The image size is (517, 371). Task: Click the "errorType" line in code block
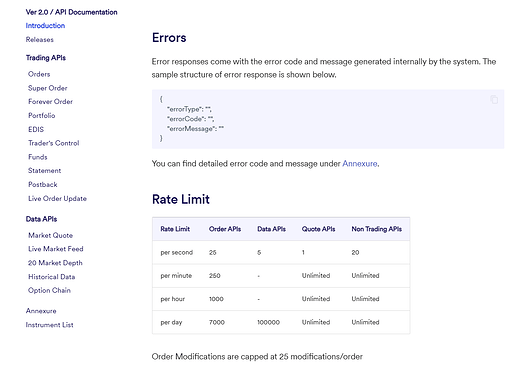click(189, 109)
